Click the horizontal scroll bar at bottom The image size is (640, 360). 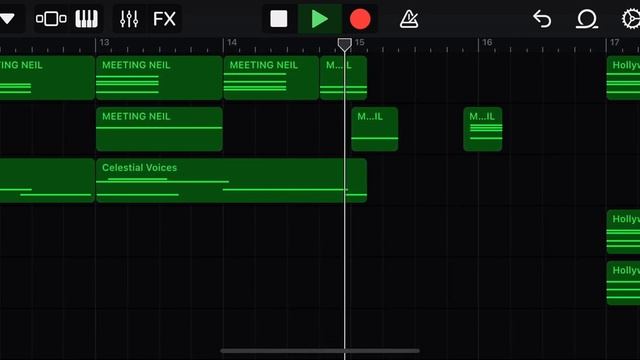pyautogui.click(x=320, y=351)
